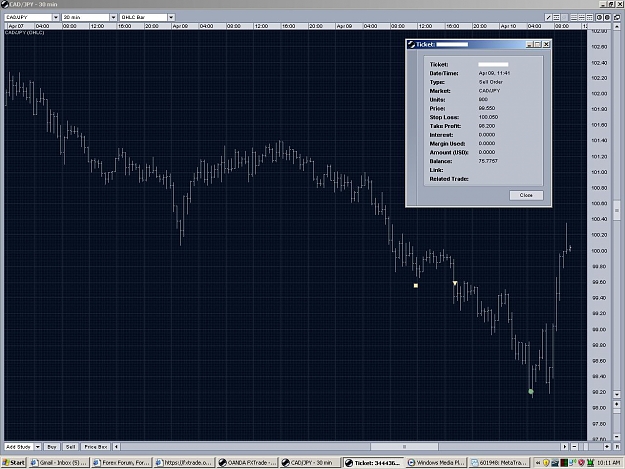Click the first round globe icon in toolbar
Screen dimensions: 625x469
pyautogui.click(x=599, y=17)
